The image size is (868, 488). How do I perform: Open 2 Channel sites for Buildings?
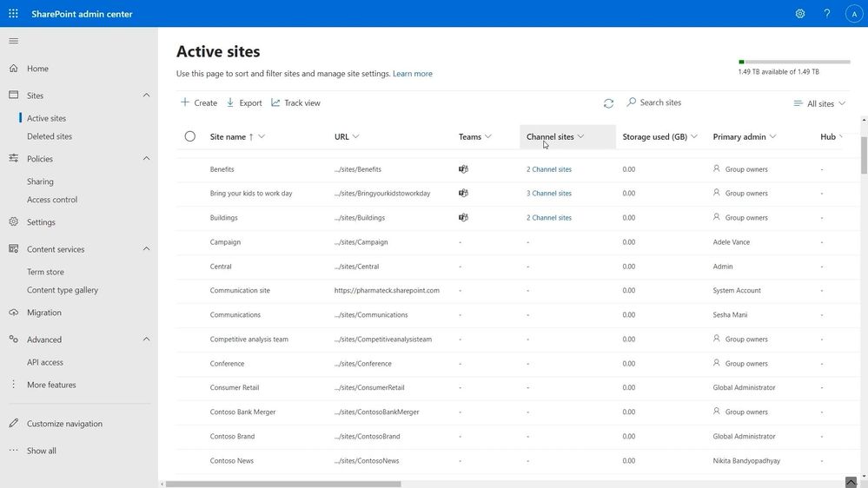click(x=549, y=217)
